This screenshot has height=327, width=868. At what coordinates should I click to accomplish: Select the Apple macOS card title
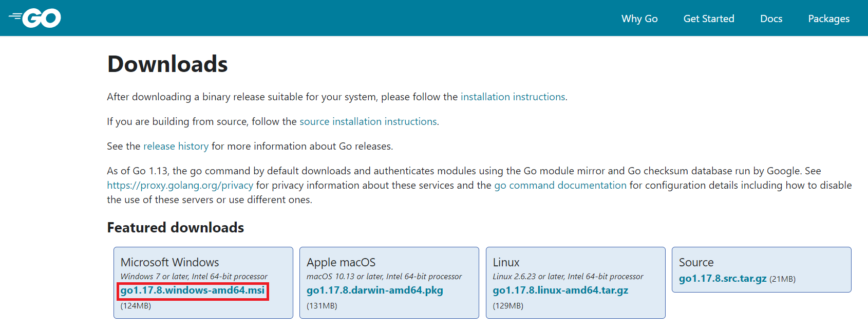[341, 262]
